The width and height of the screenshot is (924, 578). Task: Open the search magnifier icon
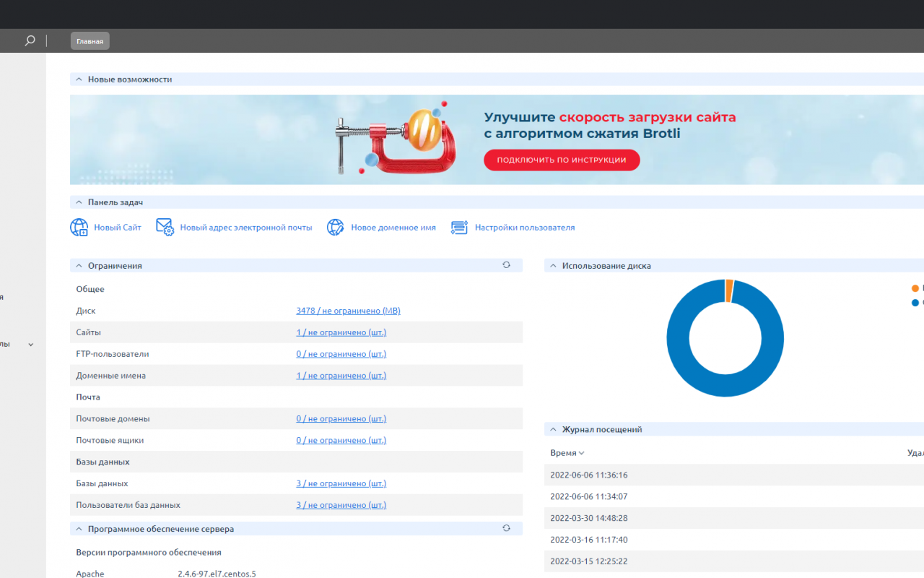click(x=30, y=41)
